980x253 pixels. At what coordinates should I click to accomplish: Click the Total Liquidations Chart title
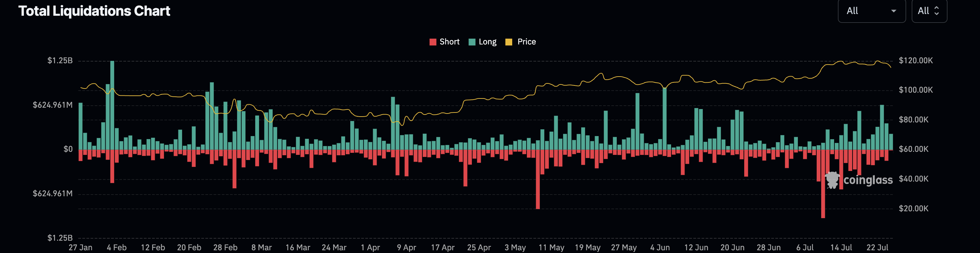point(94,11)
